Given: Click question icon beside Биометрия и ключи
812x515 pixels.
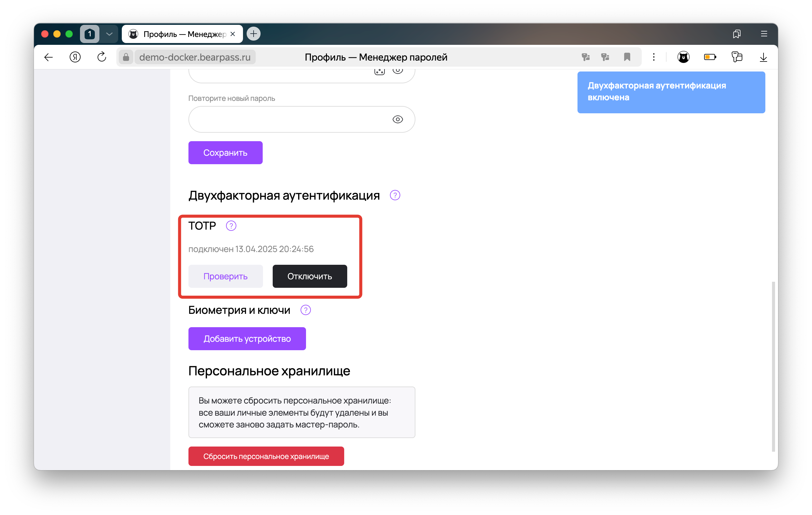Looking at the screenshot, I should click(305, 310).
